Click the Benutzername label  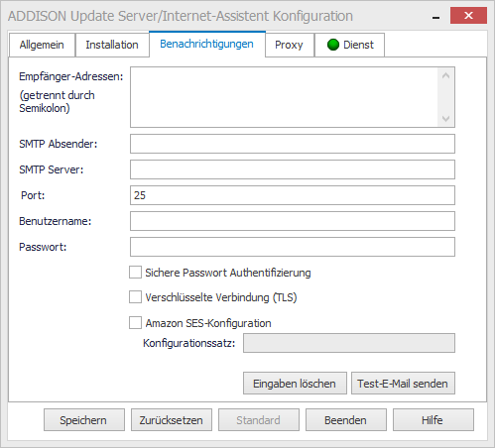point(56,221)
